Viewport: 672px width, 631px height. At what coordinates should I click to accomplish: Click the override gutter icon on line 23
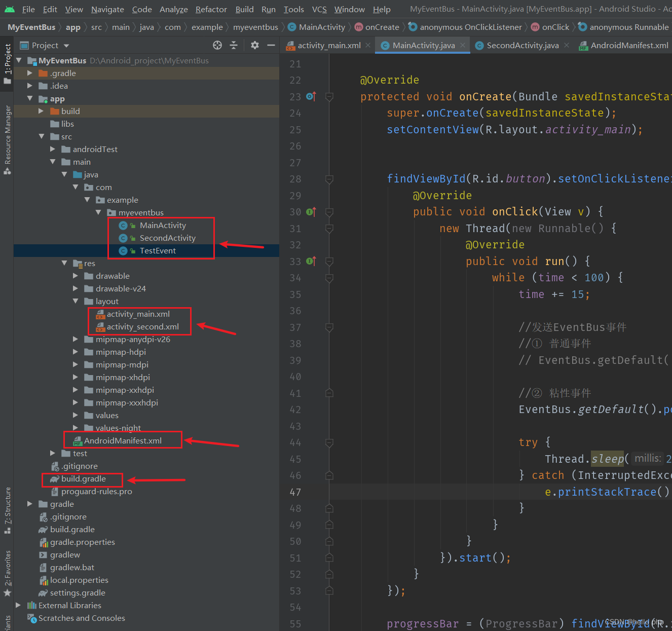[x=311, y=96]
